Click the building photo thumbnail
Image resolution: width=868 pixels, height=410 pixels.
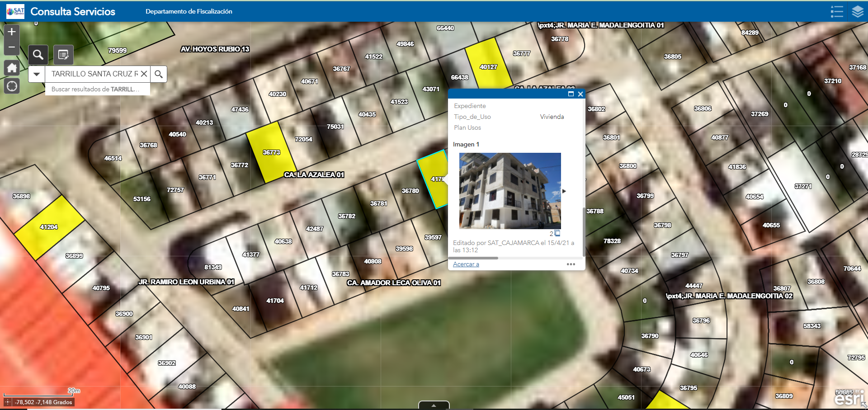(510, 190)
